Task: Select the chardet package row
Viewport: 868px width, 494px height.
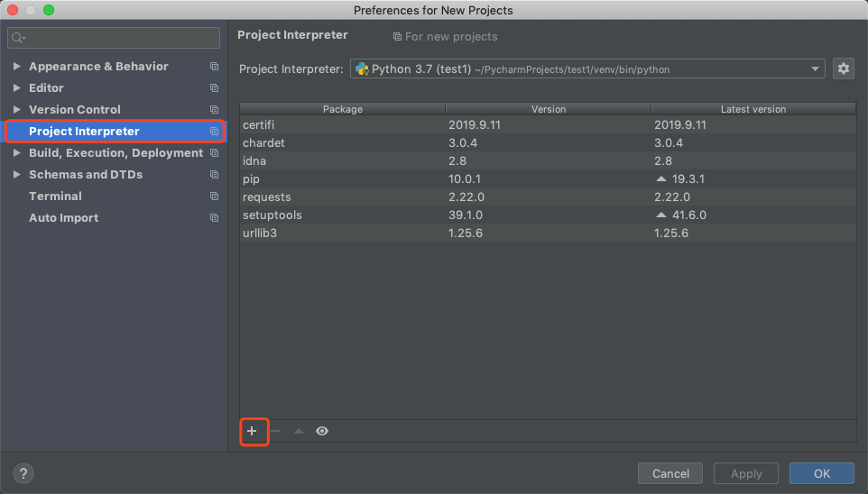Action: [548, 142]
